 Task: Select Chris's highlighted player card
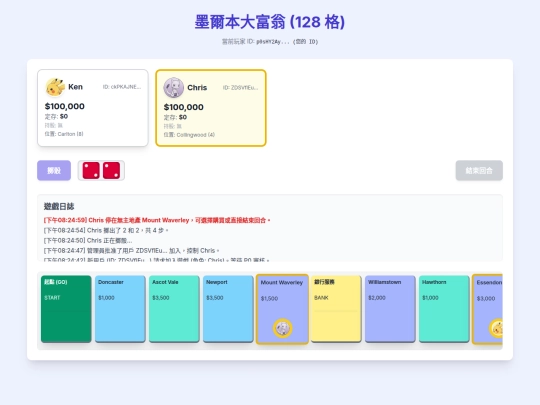click(211, 108)
